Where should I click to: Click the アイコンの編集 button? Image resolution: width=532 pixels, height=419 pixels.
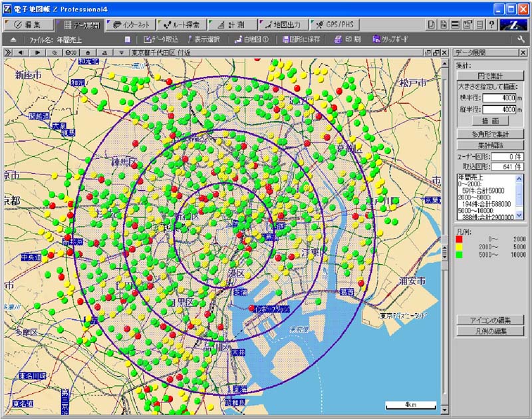[x=490, y=320]
